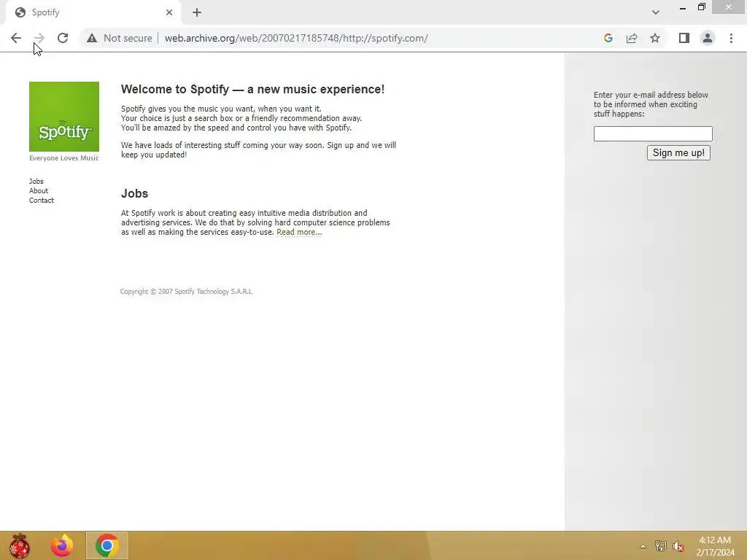
Task: Select the Spotify browser tab
Action: 93,12
